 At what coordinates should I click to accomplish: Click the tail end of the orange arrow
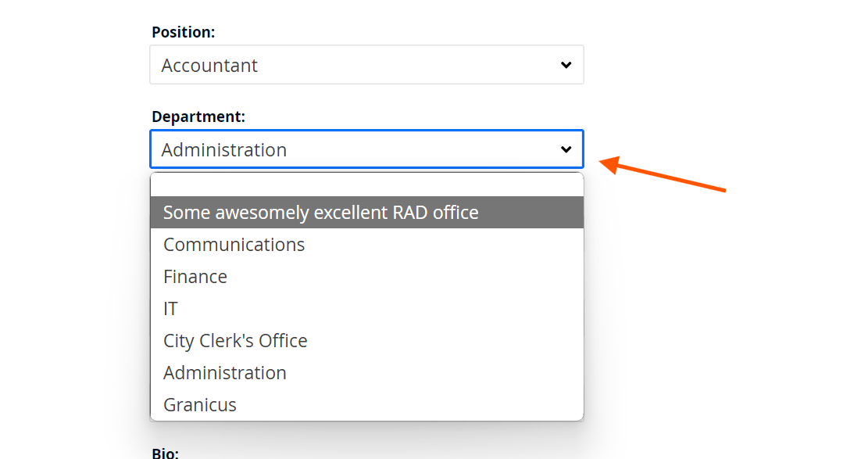(x=720, y=189)
